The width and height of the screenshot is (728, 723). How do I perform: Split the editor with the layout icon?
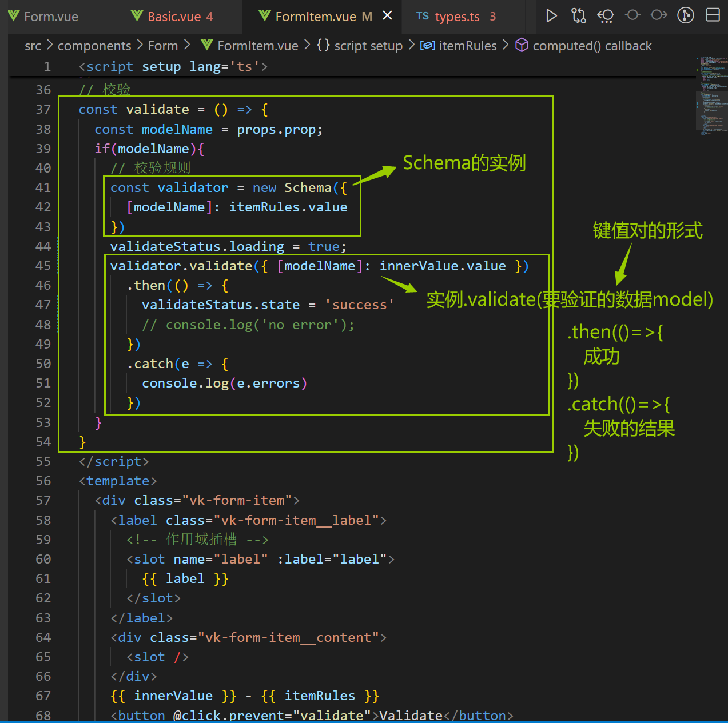coord(713,15)
